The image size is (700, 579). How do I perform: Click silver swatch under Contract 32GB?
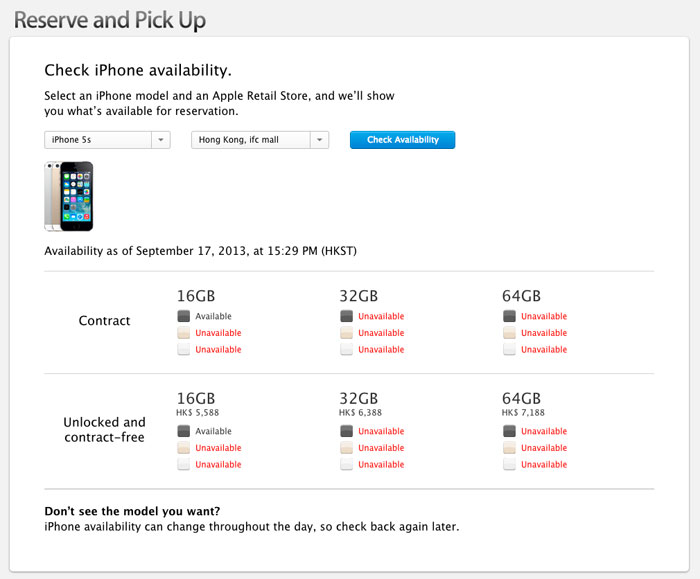tap(346, 349)
